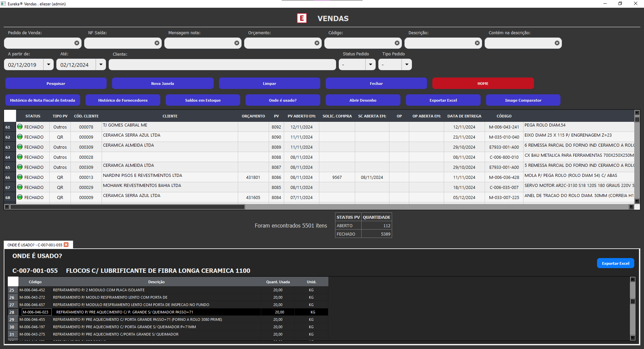This screenshot has height=349, width=644.
Task: Clear the Código field
Action: point(397,43)
